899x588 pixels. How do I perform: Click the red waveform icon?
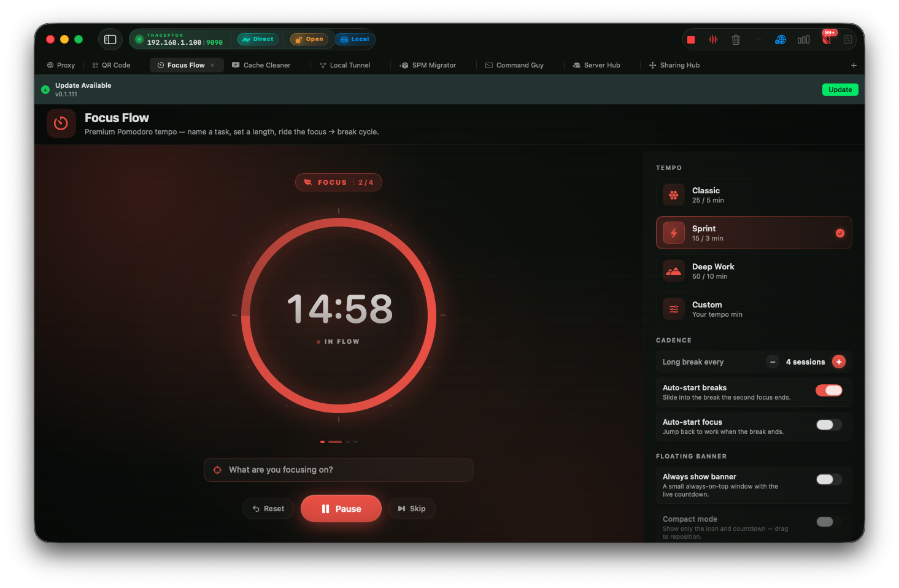[713, 39]
